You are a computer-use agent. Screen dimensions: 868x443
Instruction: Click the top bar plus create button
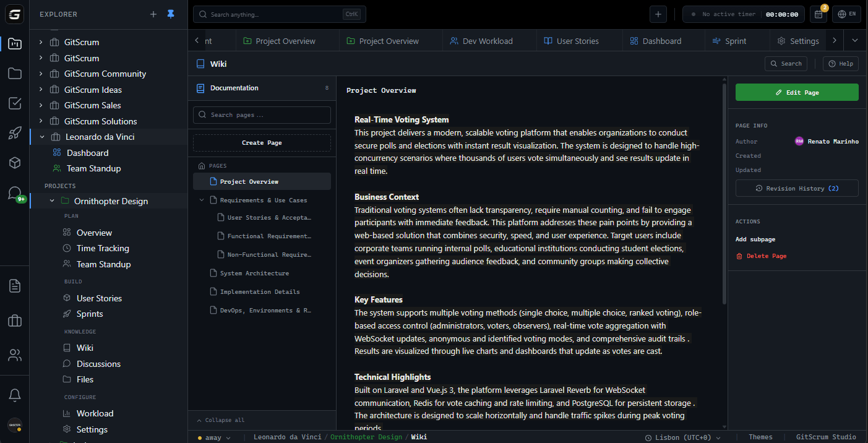[x=658, y=14]
